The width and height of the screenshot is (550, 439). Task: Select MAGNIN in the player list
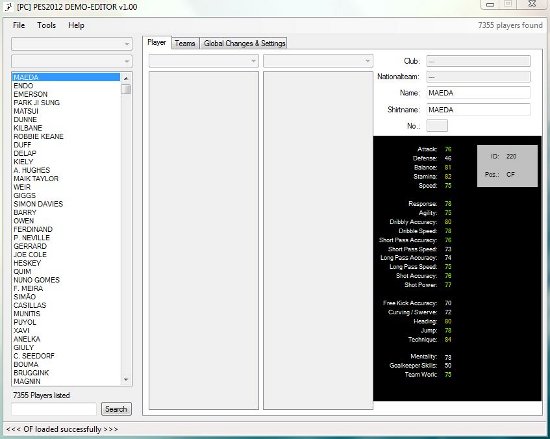tap(66, 381)
